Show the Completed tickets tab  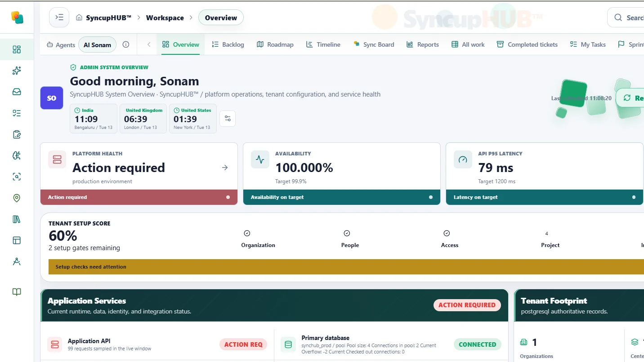coord(528,44)
